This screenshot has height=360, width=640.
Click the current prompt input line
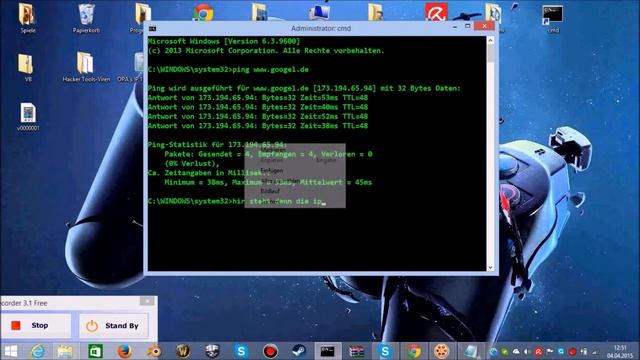coord(237,201)
